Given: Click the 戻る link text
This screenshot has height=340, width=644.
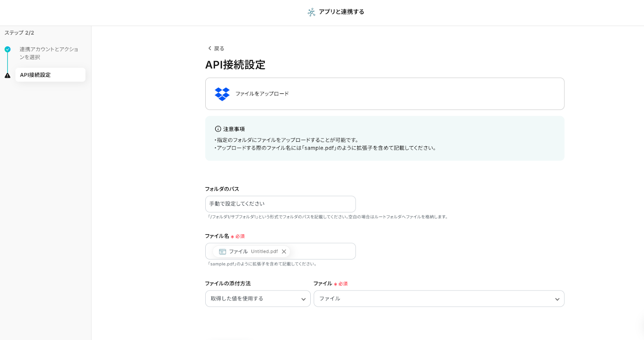Looking at the screenshot, I should tap(219, 49).
